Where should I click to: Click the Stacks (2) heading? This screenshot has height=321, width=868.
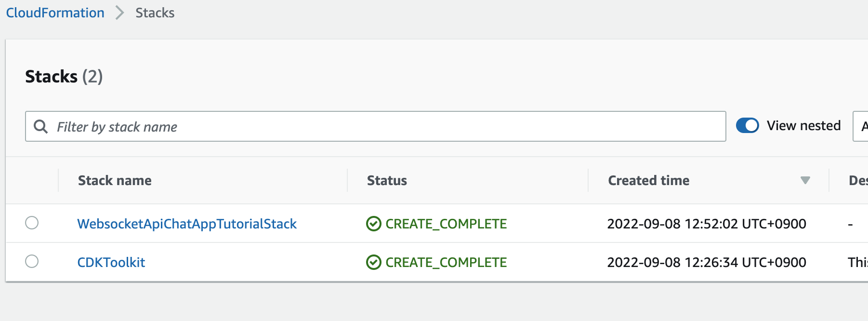pyautogui.click(x=64, y=76)
